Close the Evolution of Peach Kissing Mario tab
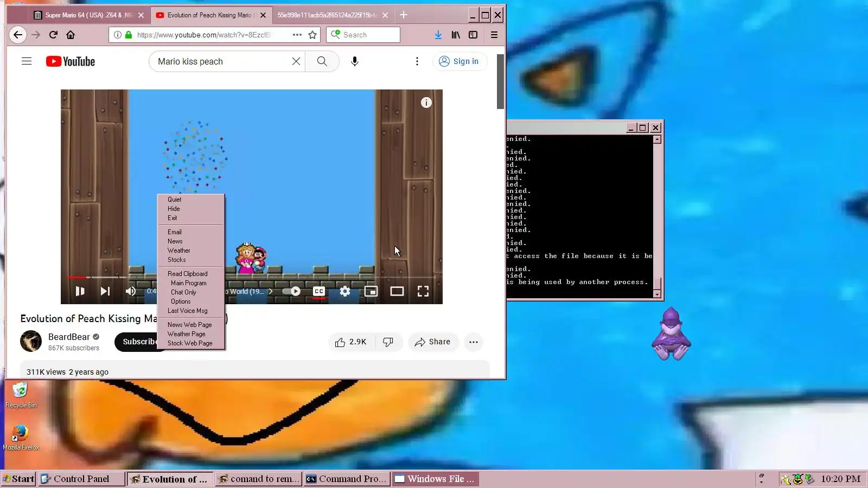Image resolution: width=868 pixels, height=488 pixels. tap(263, 15)
